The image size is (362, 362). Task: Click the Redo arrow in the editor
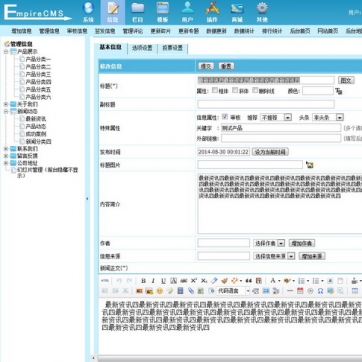[x=129, y=281]
